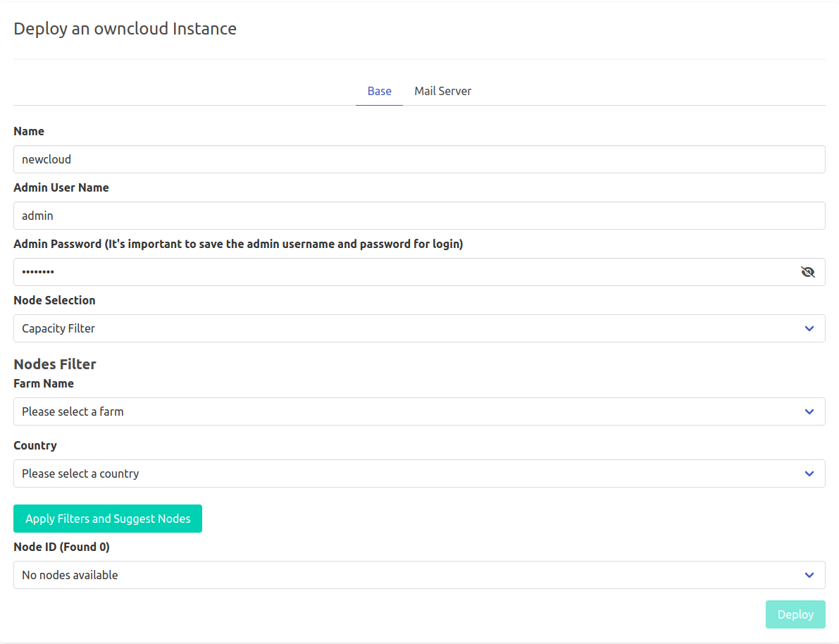Image resolution: width=839 pixels, height=644 pixels.
Task: Click the Node Selection chevron arrow
Action: [809, 328]
